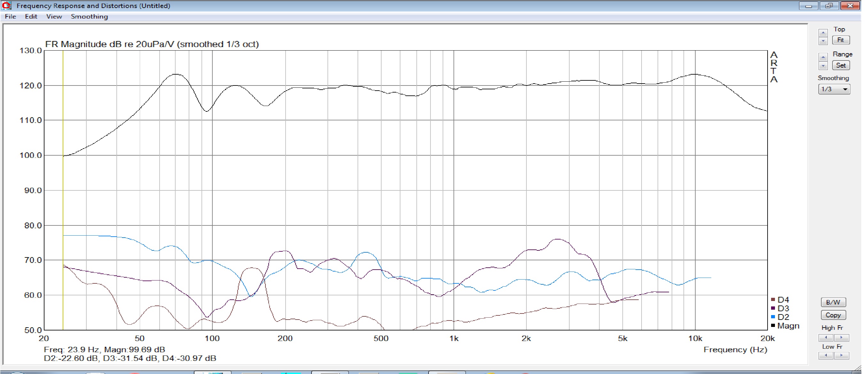Viewport: 868px width, 374px height.
Task: Increase Range with the up arrow
Action: click(823, 57)
